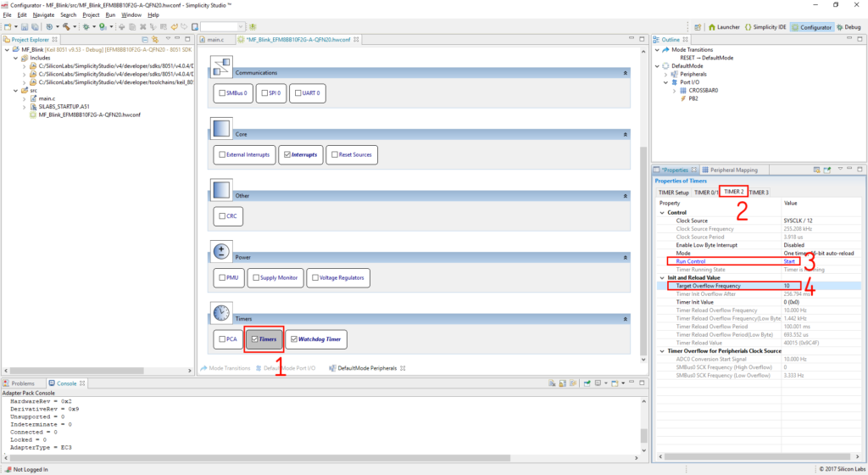Click the build hammer icon
Image resolution: width=868 pixels, height=475 pixels.
[x=65, y=27]
